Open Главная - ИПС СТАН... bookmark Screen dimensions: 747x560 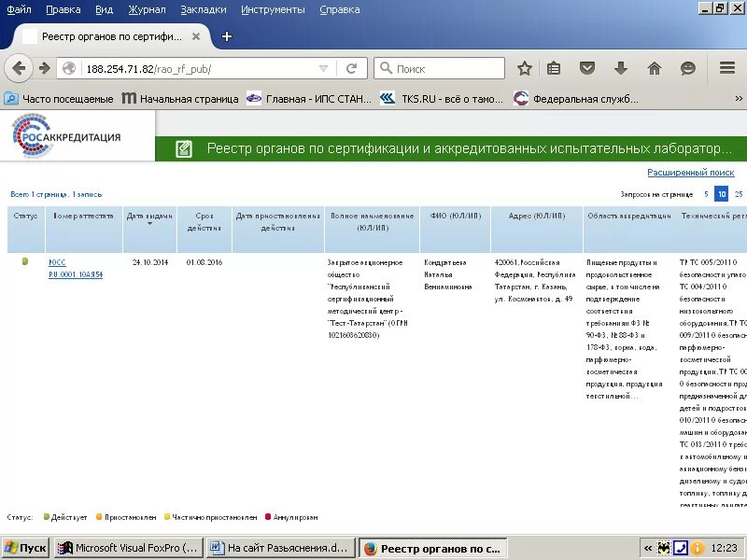tap(309, 99)
